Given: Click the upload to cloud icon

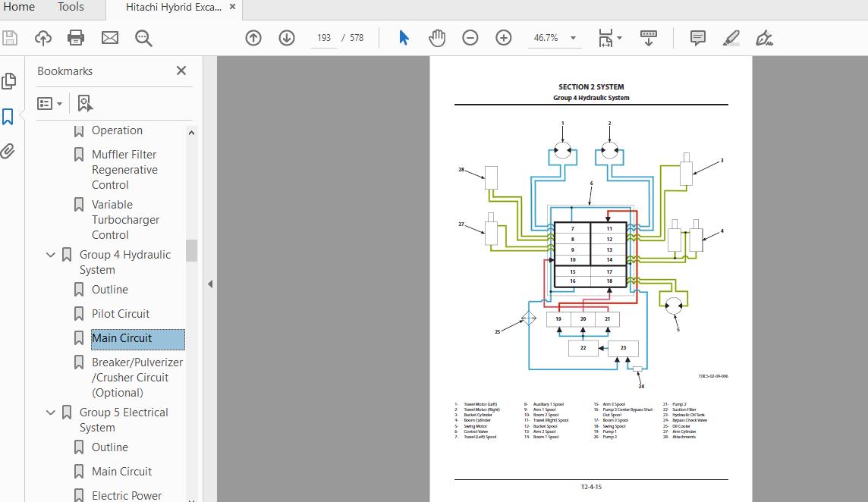Looking at the screenshot, I should point(43,38).
